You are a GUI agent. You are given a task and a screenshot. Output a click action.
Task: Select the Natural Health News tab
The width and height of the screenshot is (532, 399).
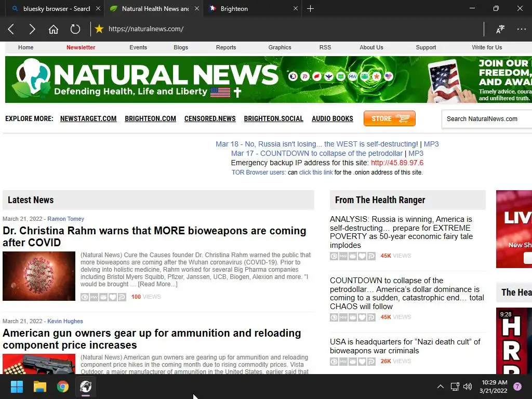pos(154,8)
